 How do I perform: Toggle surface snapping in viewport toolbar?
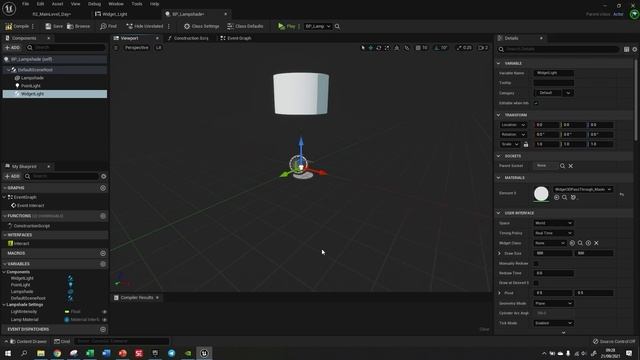tap(407, 48)
